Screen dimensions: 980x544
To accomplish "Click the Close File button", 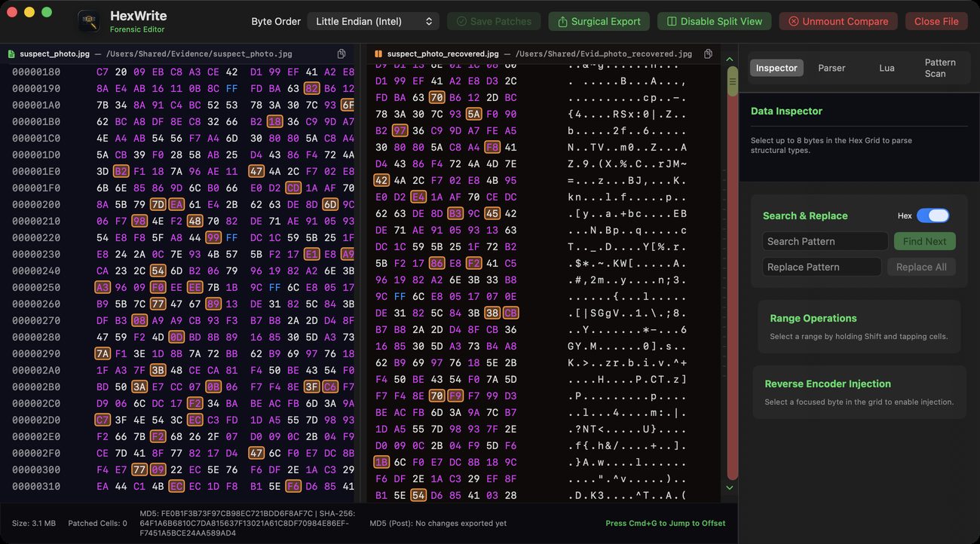I will pos(936,21).
